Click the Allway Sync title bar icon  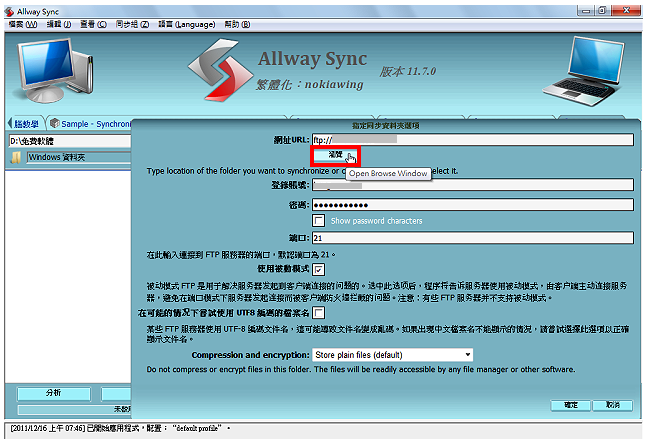point(9,12)
